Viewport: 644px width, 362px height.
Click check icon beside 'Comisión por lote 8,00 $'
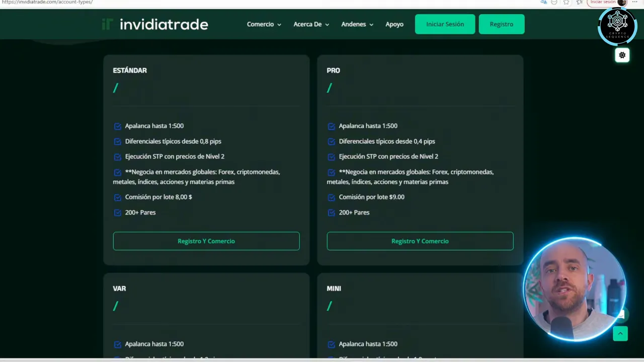coord(118,197)
